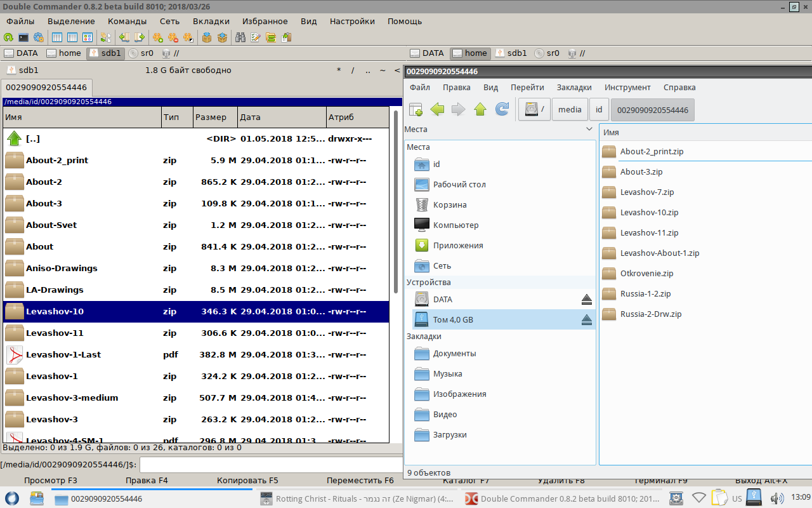Open the Вкладки menu

pos(211,21)
